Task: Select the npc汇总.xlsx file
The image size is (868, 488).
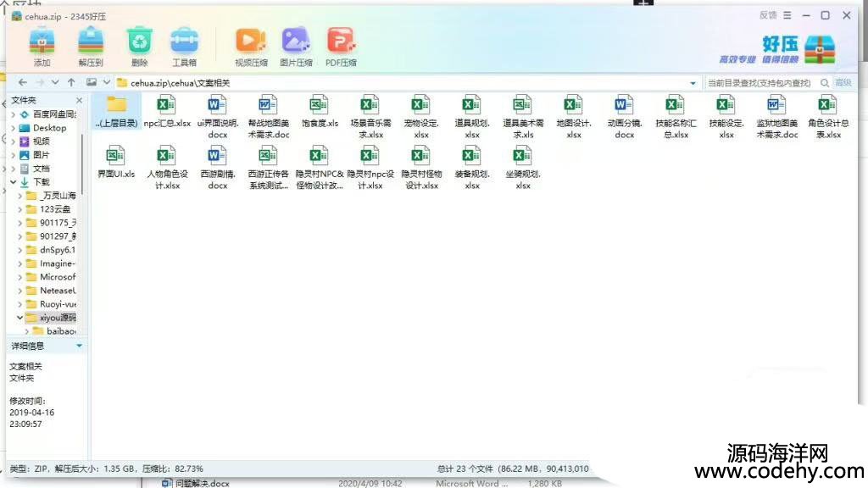Action: pos(167,111)
